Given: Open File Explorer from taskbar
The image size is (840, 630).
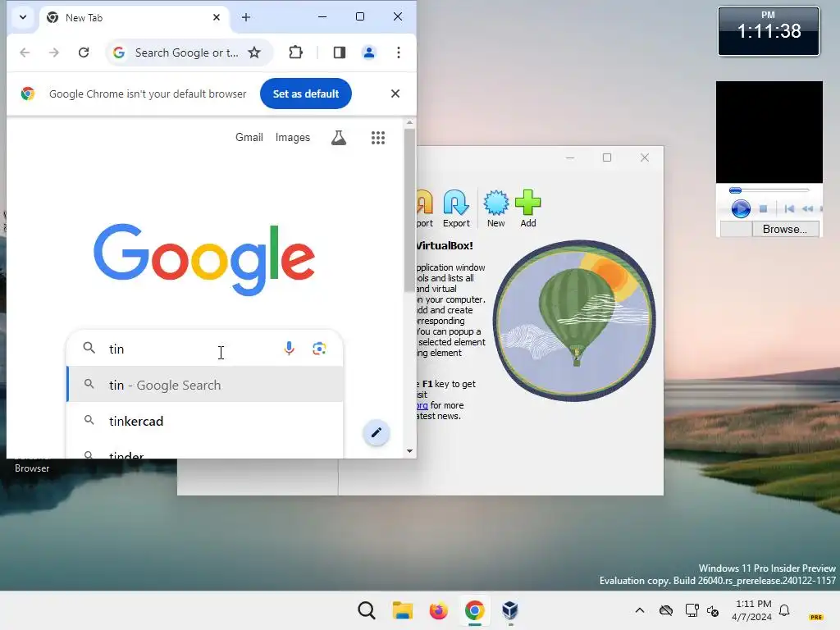Looking at the screenshot, I should (403, 610).
